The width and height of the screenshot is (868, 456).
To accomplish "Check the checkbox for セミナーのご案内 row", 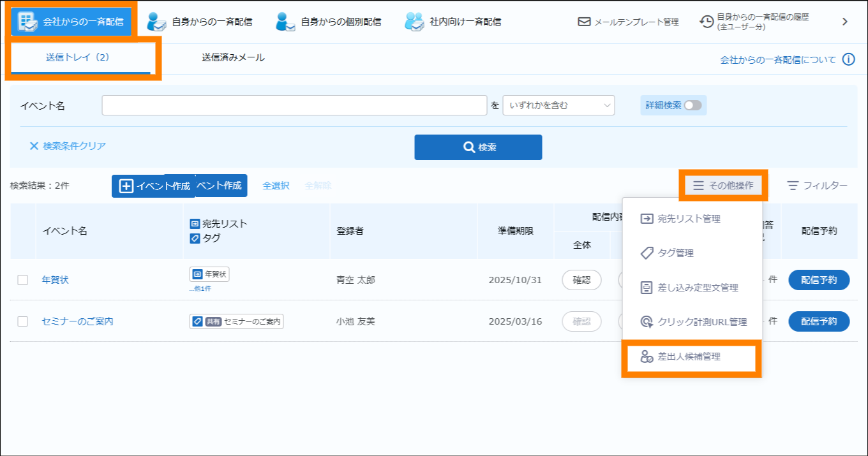I will (23, 321).
